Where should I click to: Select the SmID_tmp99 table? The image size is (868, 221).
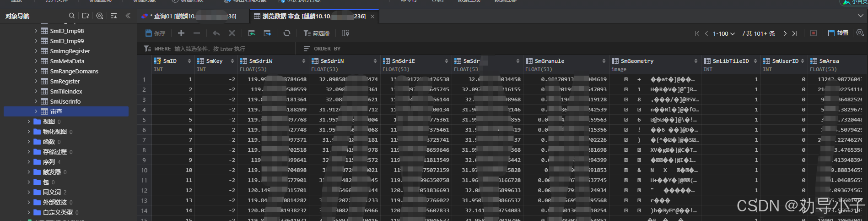pos(67,41)
